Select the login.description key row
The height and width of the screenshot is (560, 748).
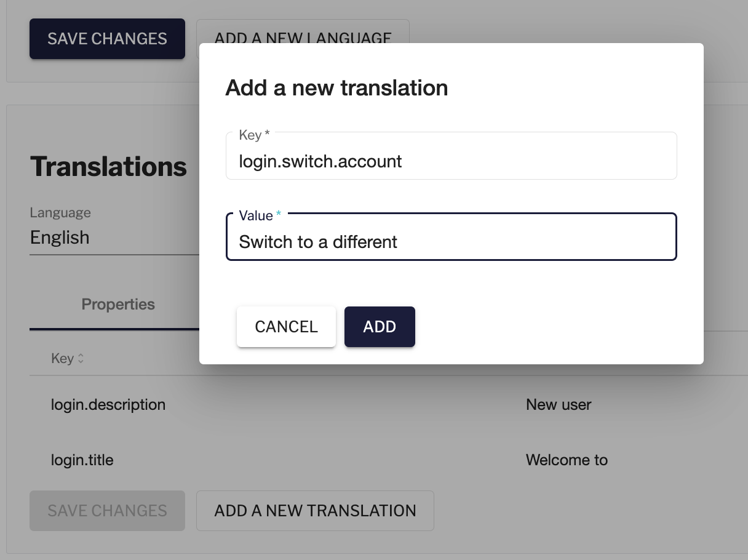coord(108,405)
